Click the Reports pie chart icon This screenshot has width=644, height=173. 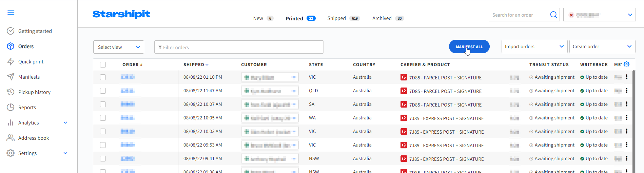[11, 107]
